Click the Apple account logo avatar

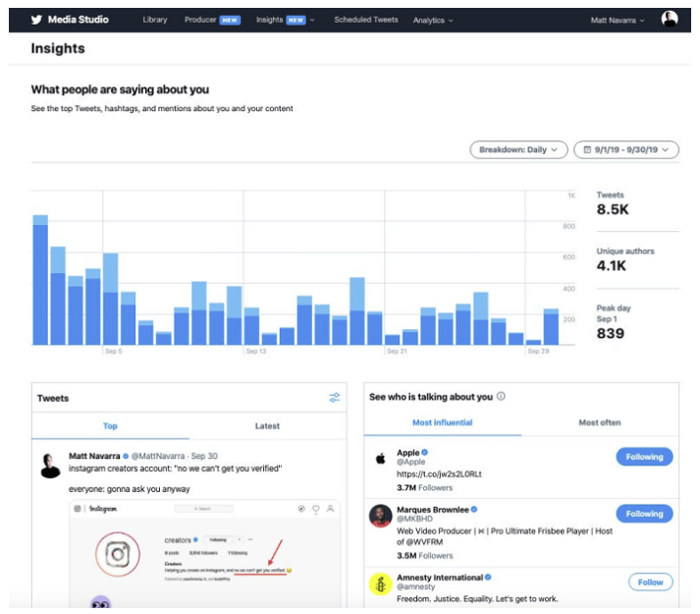(380, 458)
